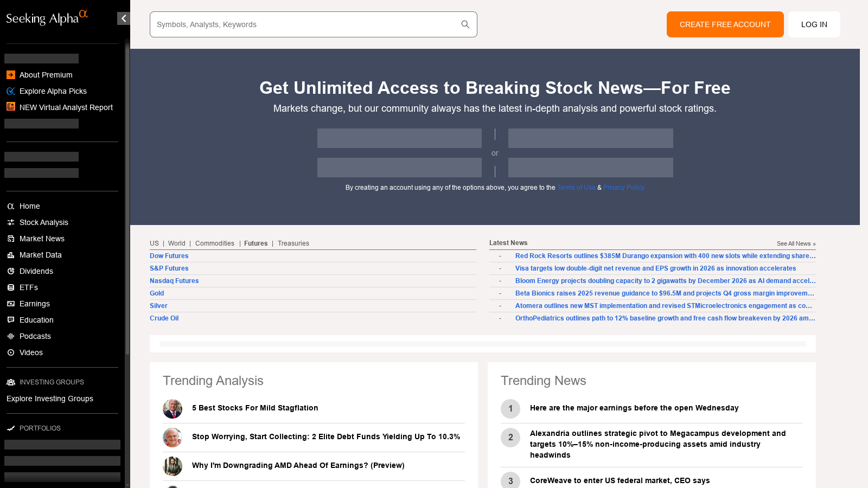Image resolution: width=868 pixels, height=488 pixels.
Task: Click the author avatar next to AMD downgrade article
Action: coord(173,466)
